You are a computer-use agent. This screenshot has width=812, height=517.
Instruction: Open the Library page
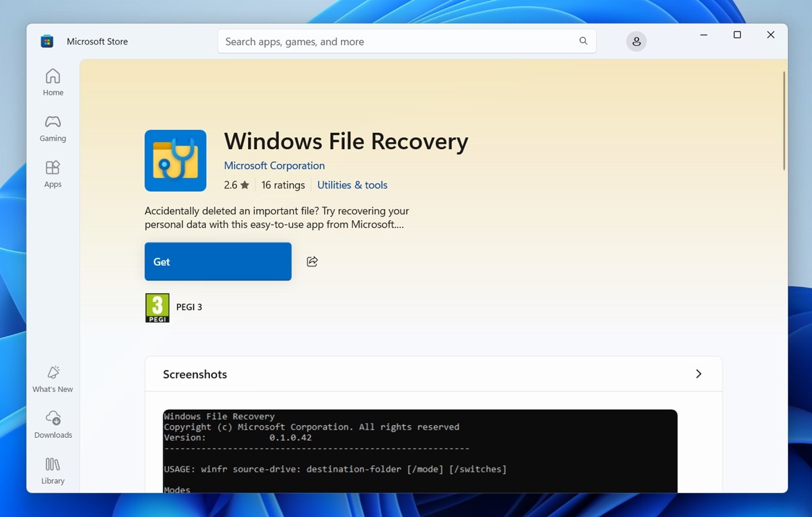click(x=53, y=470)
